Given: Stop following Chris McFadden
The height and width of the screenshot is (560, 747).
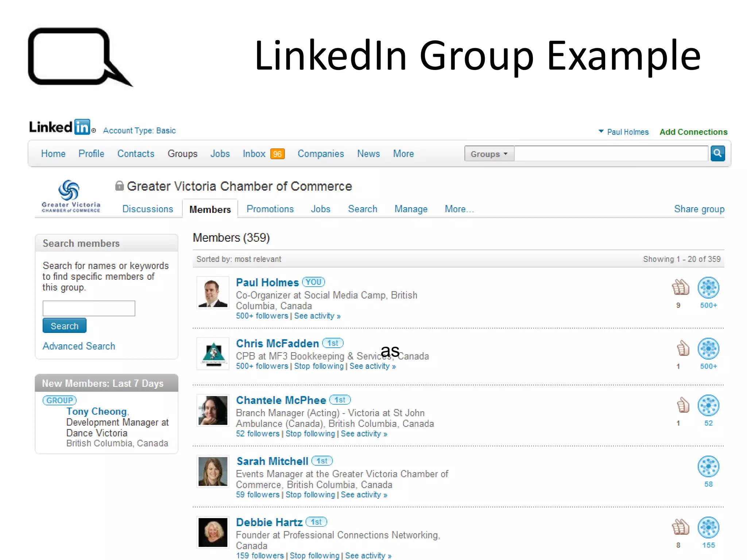Looking at the screenshot, I should 318,366.
